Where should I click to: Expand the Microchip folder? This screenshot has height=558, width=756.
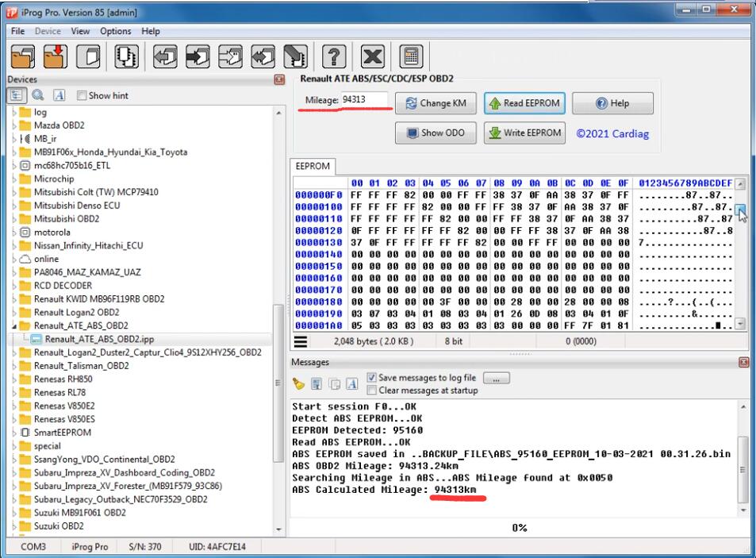(x=14, y=179)
